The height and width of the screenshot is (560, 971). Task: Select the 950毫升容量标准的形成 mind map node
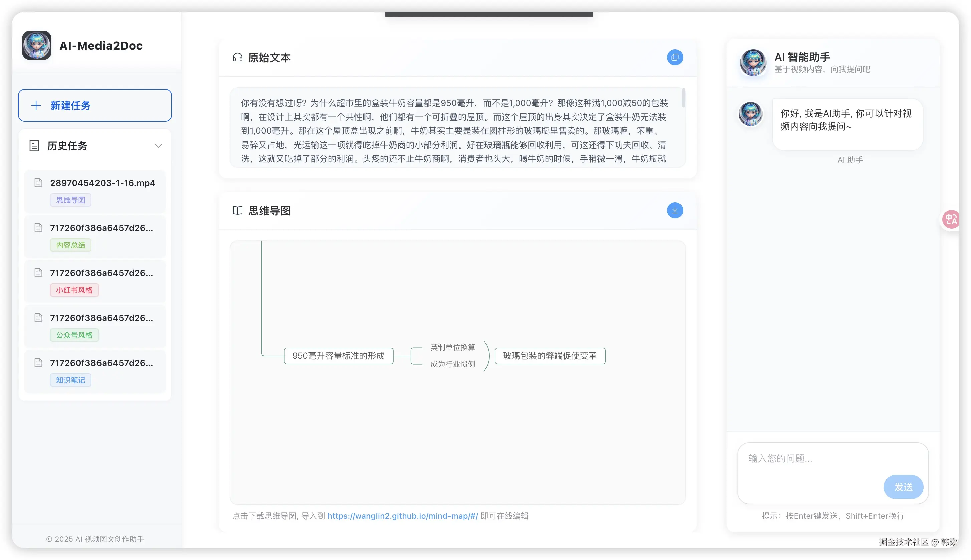(338, 356)
